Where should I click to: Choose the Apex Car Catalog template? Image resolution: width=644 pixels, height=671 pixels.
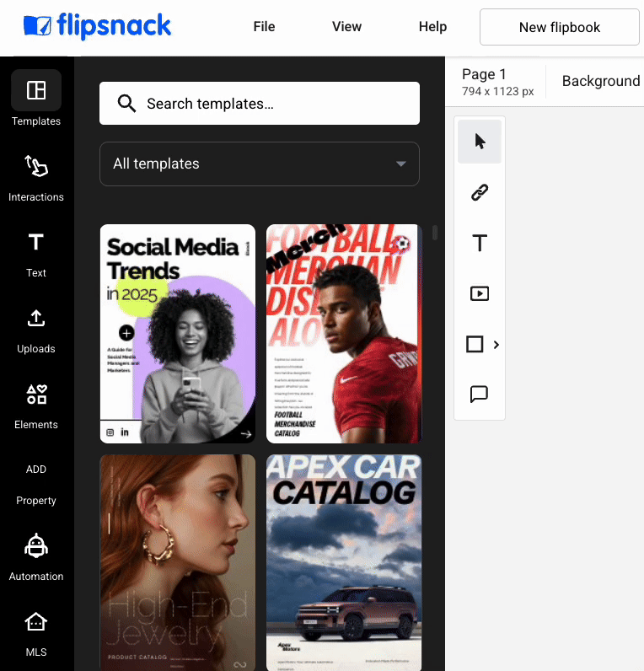coord(344,562)
